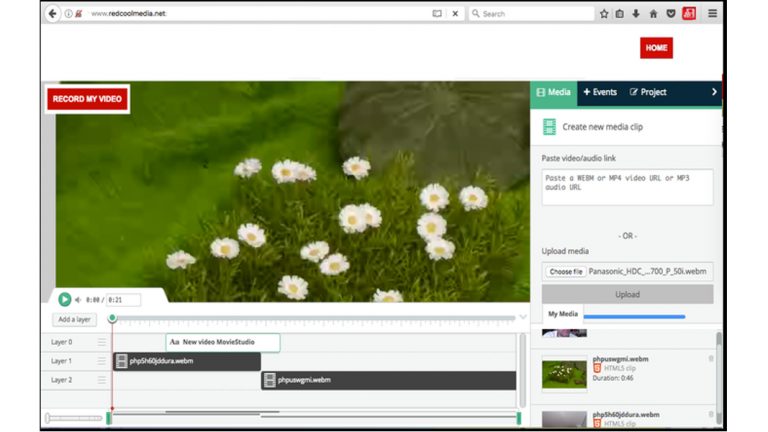The height and width of the screenshot is (432, 768).
Task: Click the Add a layer button
Action: click(74, 319)
